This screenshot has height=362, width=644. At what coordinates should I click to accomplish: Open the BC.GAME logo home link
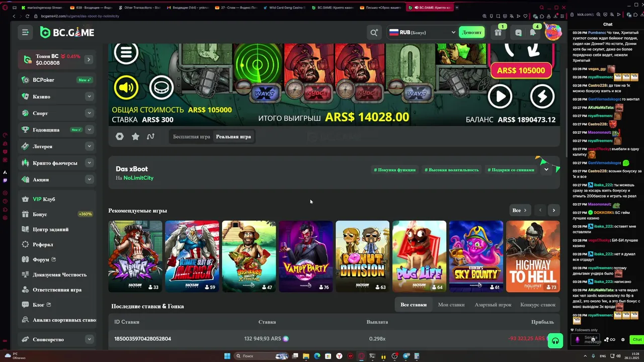tap(67, 33)
